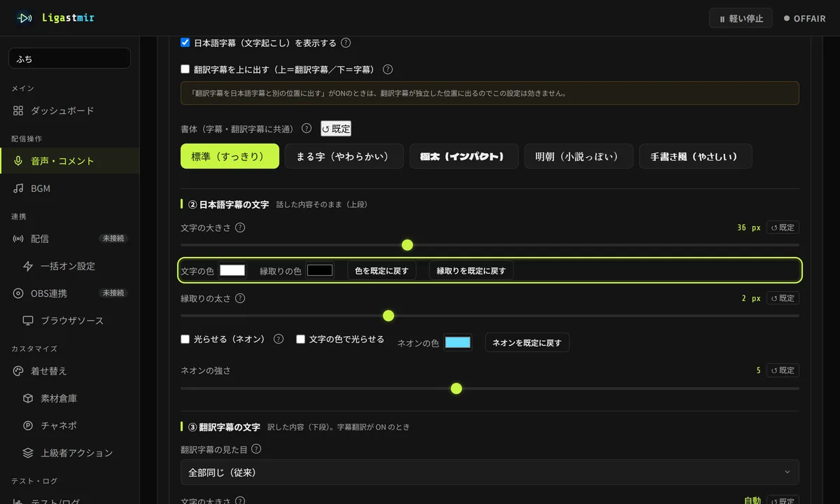Click 軽い停止 button in header

point(741,18)
